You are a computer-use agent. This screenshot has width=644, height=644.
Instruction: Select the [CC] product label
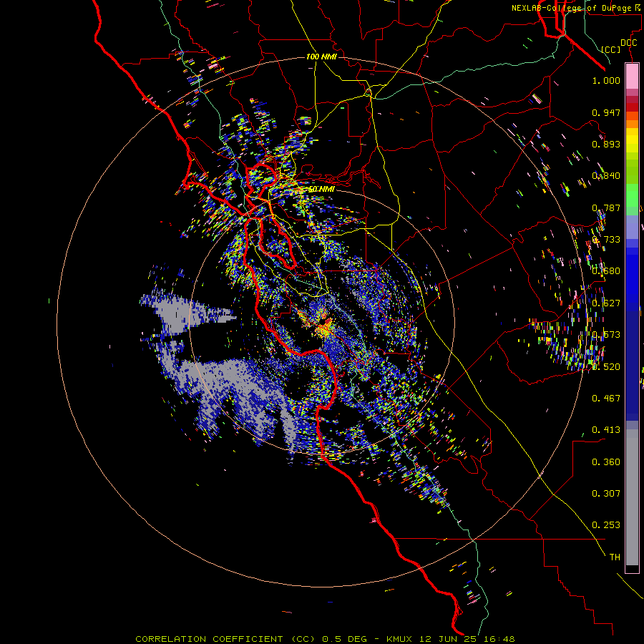pyautogui.click(x=611, y=49)
